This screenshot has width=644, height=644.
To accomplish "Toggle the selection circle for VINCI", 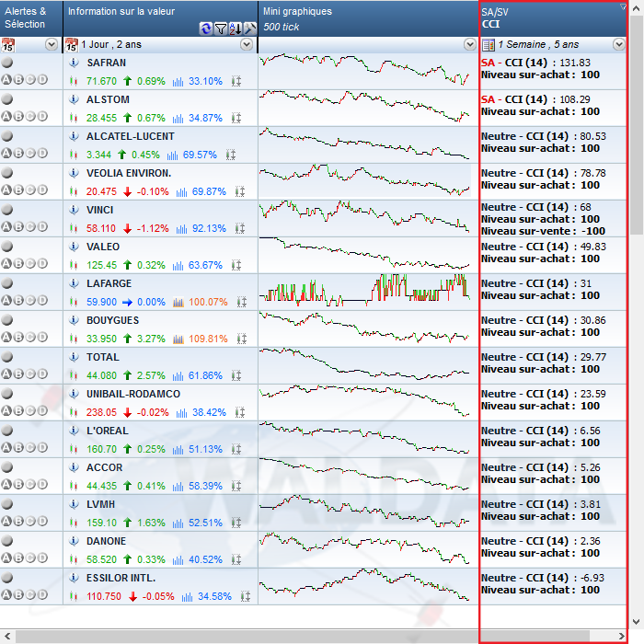I will (x=7, y=210).
